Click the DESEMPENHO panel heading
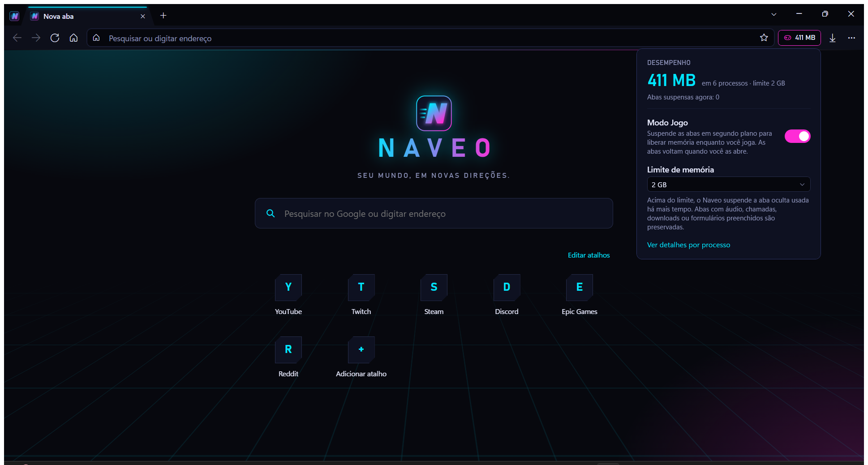Viewport: 868px width, 465px height. click(x=669, y=63)
